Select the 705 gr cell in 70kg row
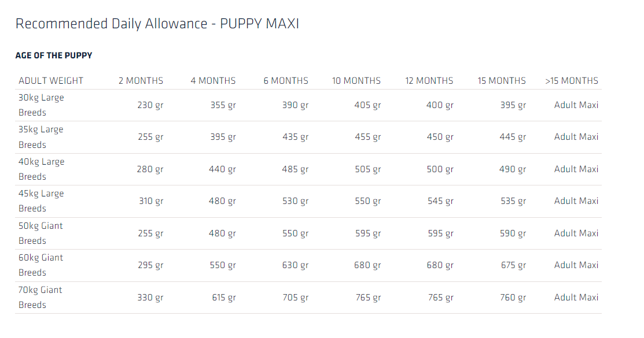644x338 pixels. click(x=295, y=298)
